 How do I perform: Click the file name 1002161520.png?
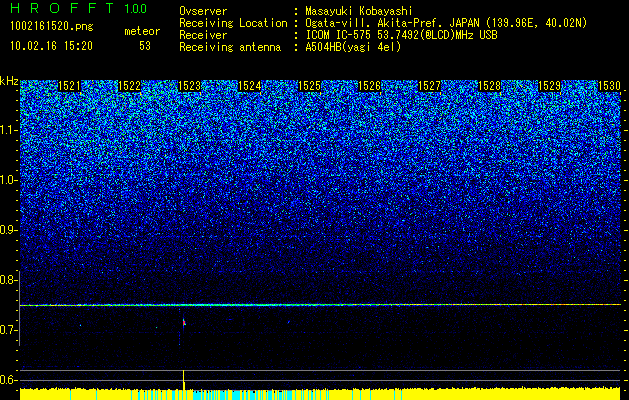pos(52,26)
